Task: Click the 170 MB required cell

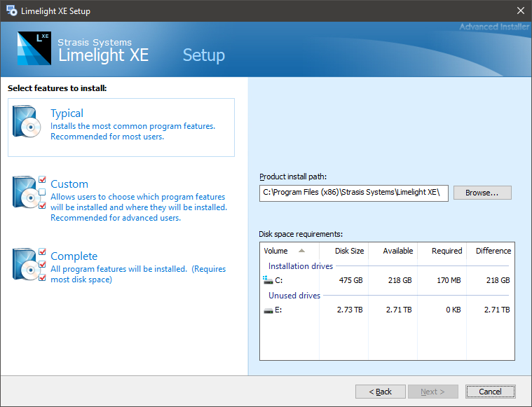Action: pyautogui.click(x=449, y=280)
